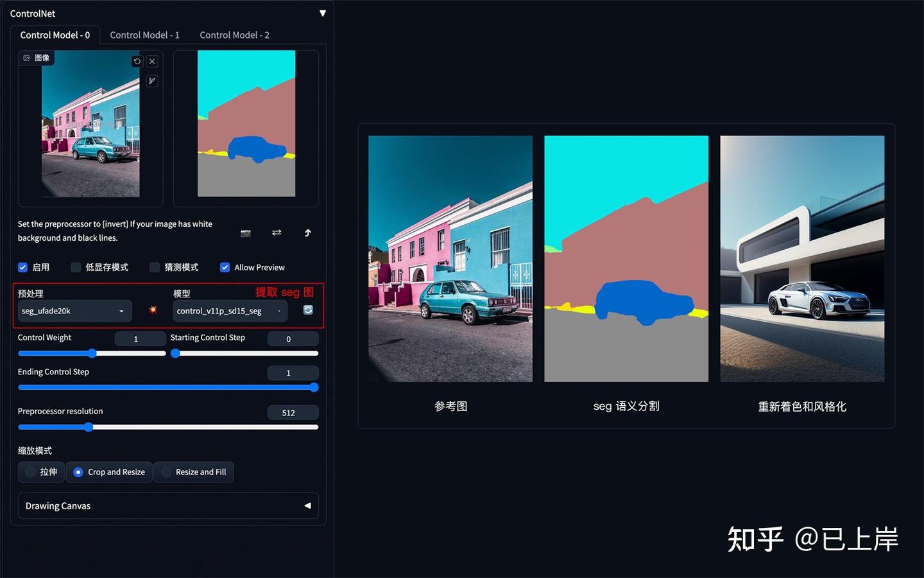Screen dimensions: 924x578
Task: Open the control_v11p_sd15_seg model dropdown
Action: [x=229, y=311]
